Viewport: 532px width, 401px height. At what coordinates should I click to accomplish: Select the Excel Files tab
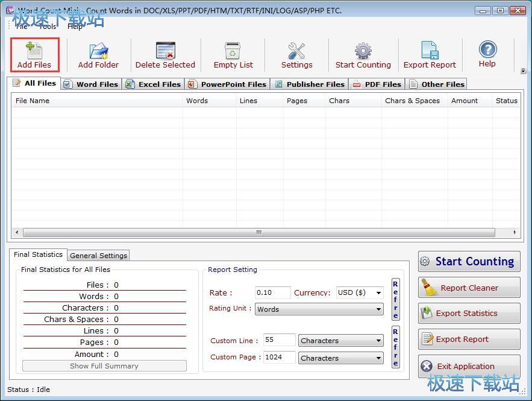tap(154, 84)
